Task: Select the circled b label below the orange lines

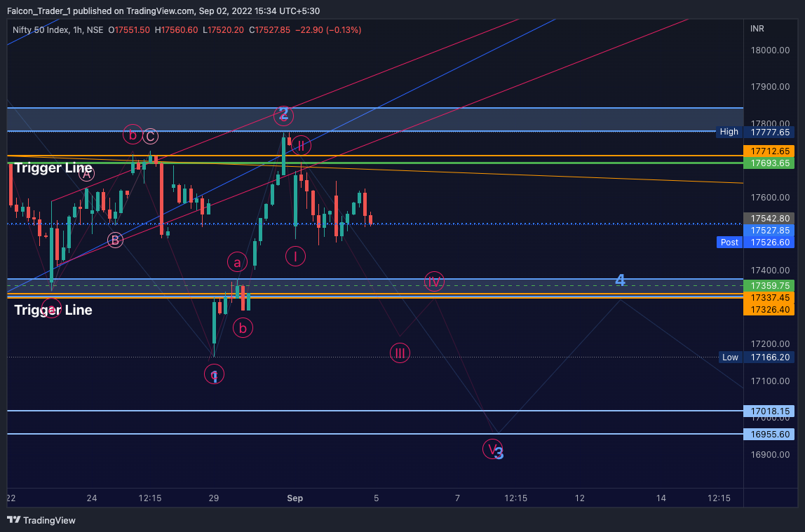Action: [243, 328]
